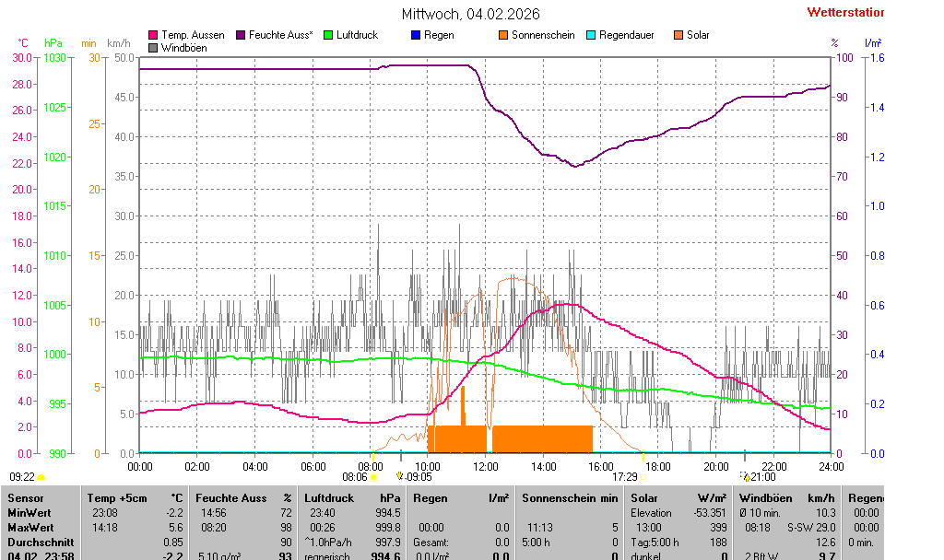Click the sunset marker near 17:29
This screenshot has height=560, width=944.
(x=643, y=477)
